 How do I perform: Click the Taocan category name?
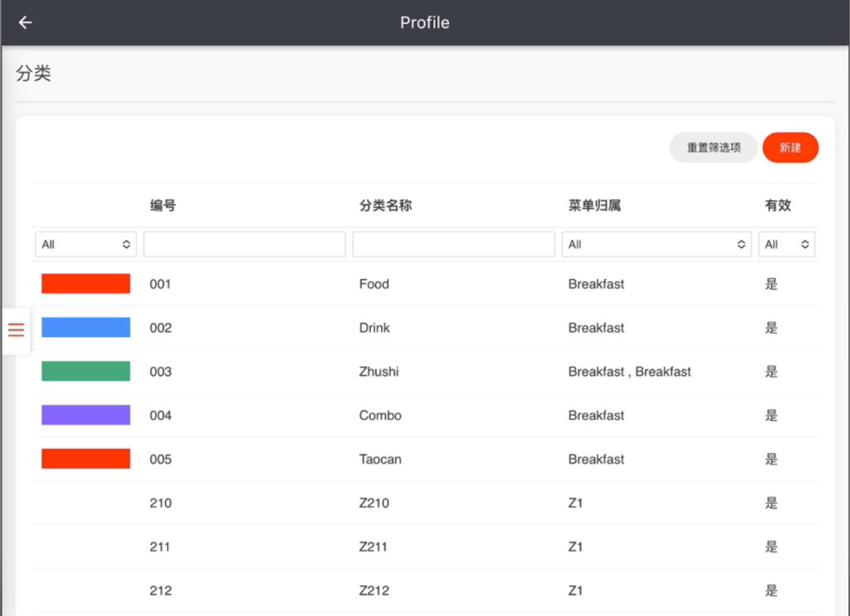coord(380,460)
